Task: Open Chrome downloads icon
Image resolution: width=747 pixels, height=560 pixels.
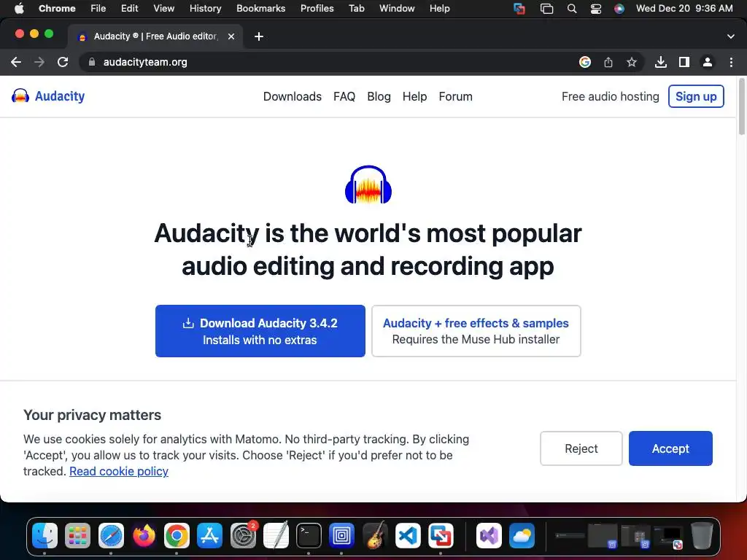Action: [x=661, y=62]
